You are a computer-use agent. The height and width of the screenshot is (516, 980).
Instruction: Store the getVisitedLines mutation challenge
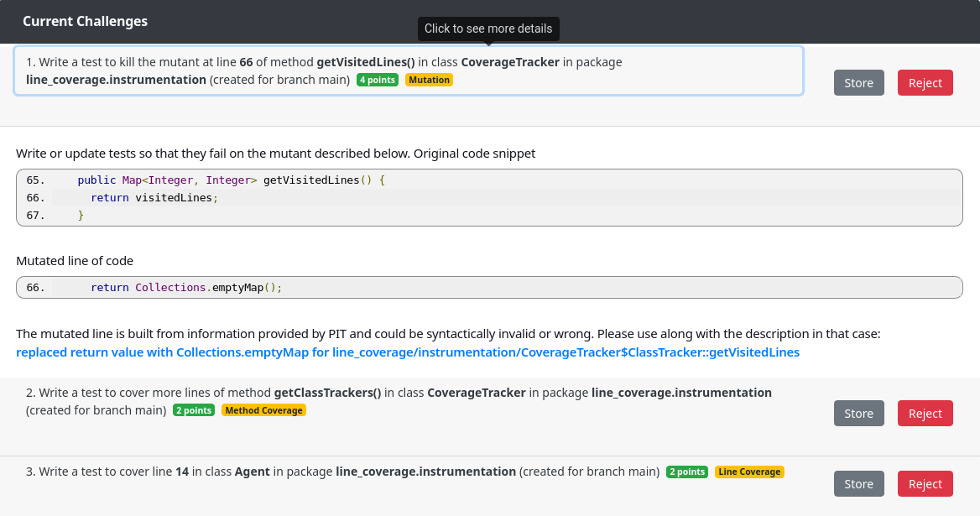click(x=858, y=83)
